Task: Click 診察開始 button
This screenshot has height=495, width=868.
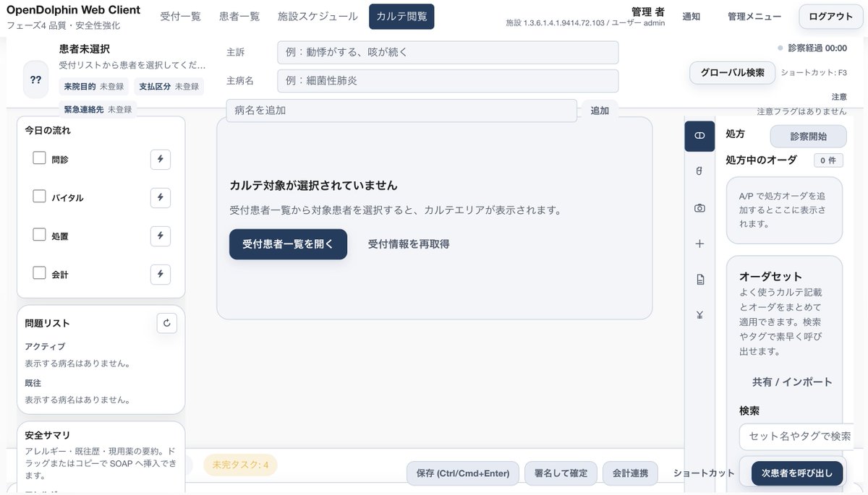Action: coord(808,136)
